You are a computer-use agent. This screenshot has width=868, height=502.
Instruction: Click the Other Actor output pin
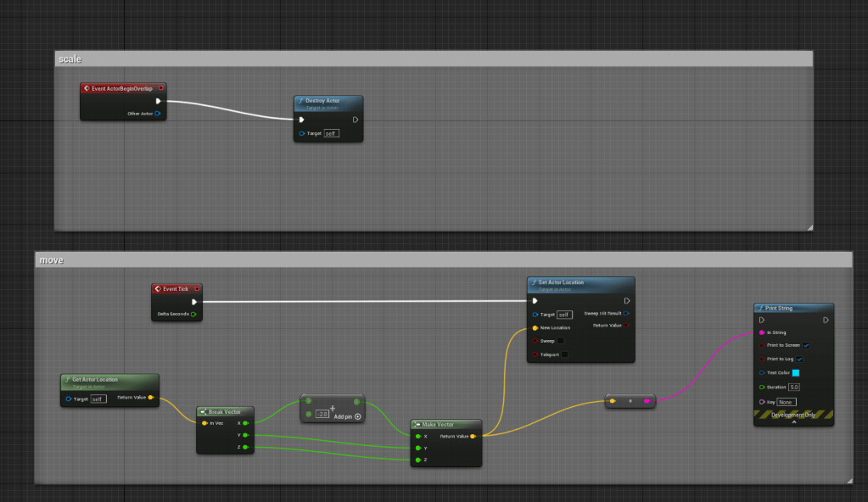tap(158, 113)
